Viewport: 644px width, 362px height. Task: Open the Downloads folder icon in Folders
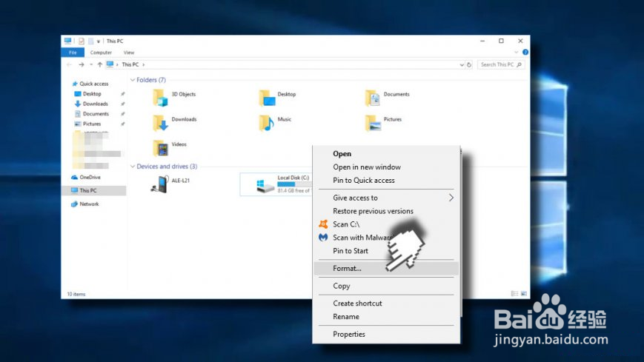click(x=160, y=123)
